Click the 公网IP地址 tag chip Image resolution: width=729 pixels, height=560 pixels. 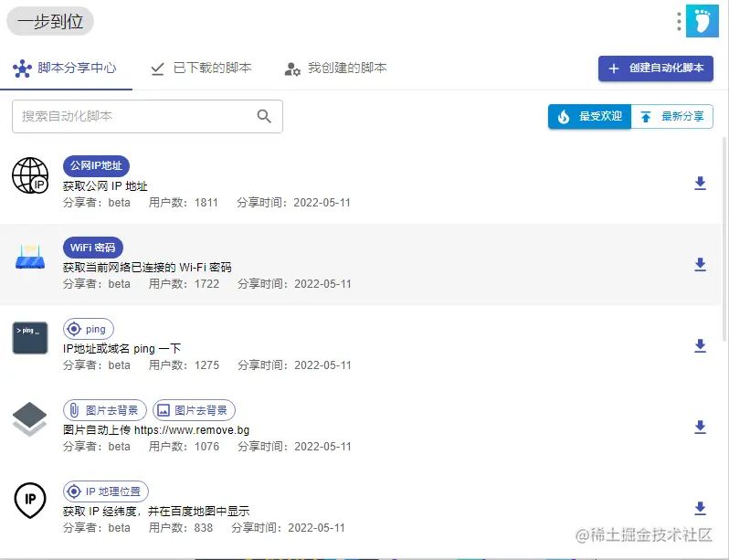[96, 166]
